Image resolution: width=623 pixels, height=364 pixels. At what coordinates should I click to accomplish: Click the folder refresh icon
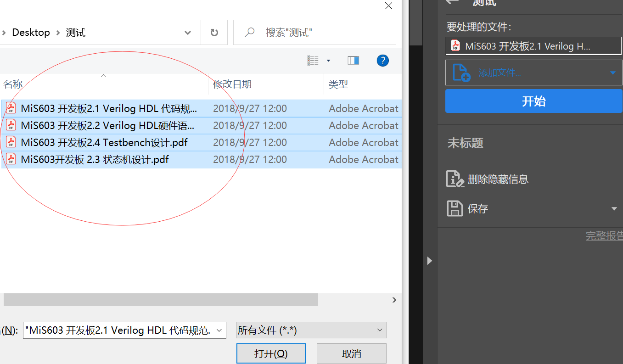pos(214,32)
